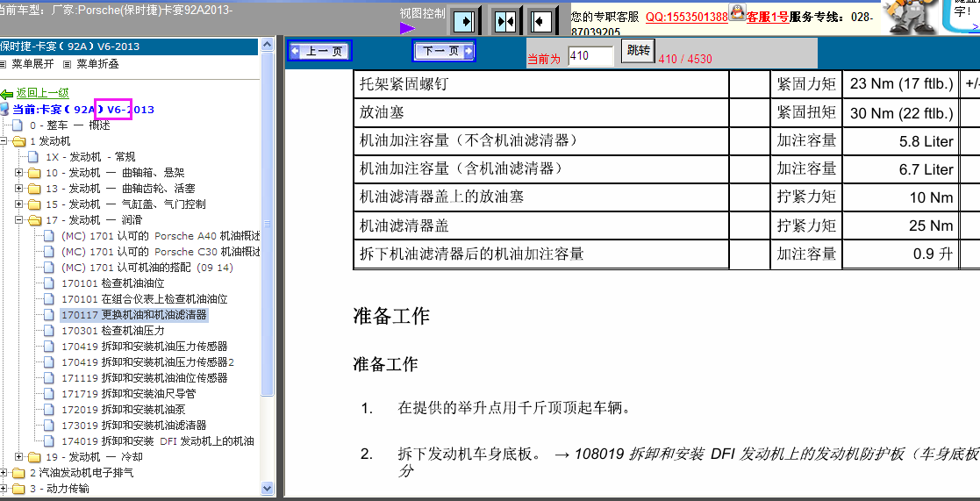The height and width of the screenshot is (501, 980).
Task: Open the 客服1号 link
Action: tap(768, 18)
